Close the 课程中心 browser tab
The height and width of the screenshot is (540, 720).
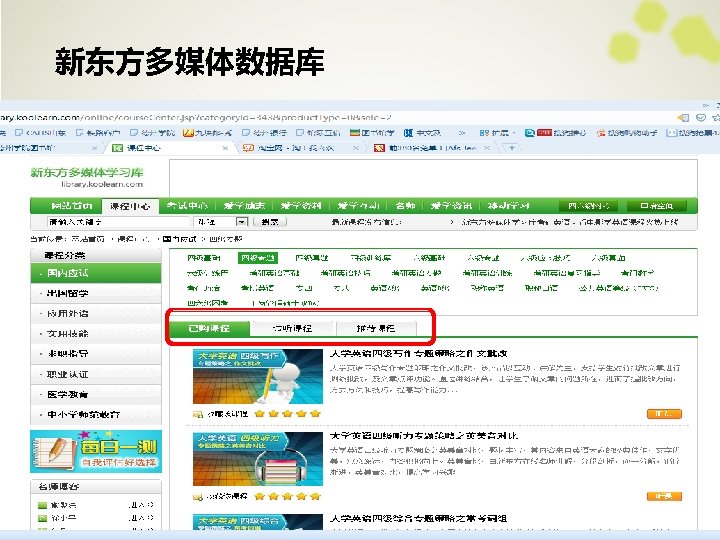click(225, 148)
